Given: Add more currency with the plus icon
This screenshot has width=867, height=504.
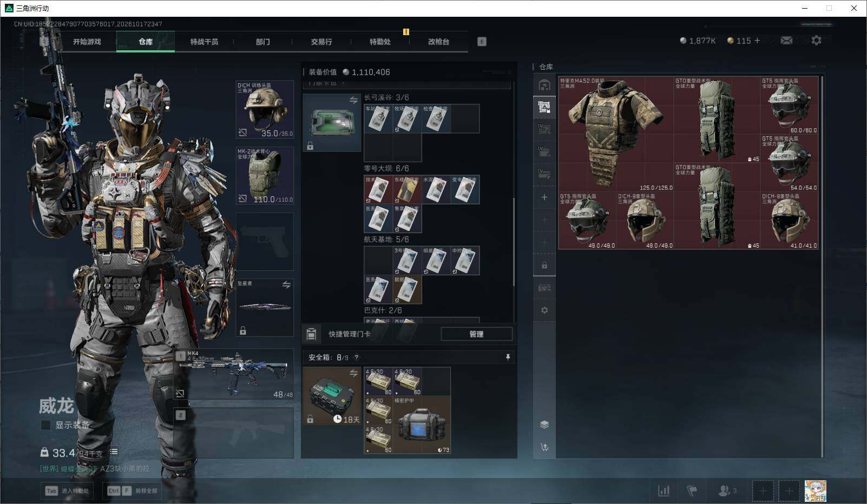Looking at the screenshot, I should [757, 41].
